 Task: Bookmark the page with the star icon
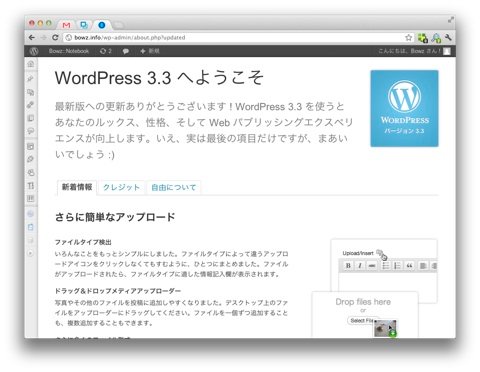click(x=408, y=37)
